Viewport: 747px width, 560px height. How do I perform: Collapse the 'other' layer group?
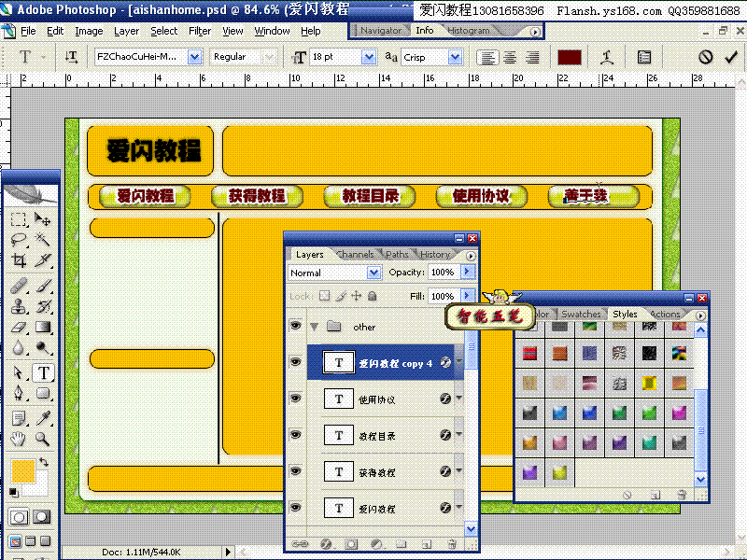coord(315,327)
